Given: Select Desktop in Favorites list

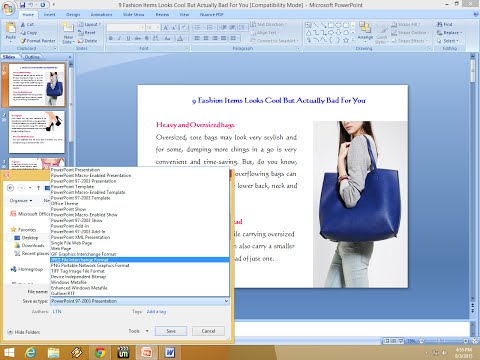Looking at the screenshot, I should [27, 238].
